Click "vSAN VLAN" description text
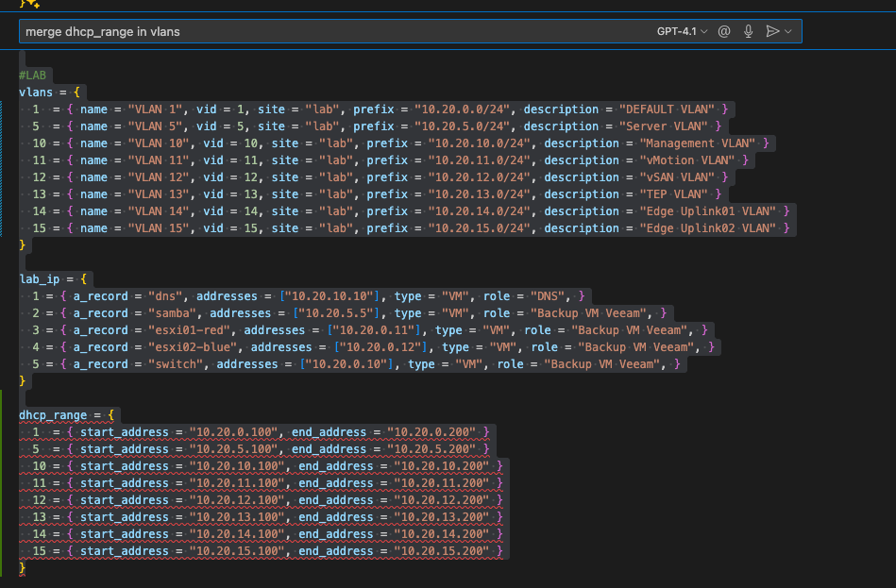The height and width of the screenshot is (588, 896). [677, 177]
